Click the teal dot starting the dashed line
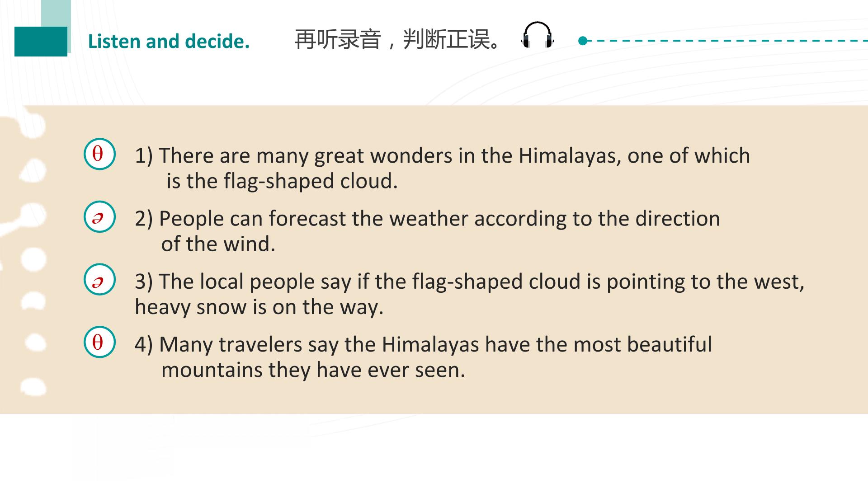Image resolution: width=868 pixels, height=488 pixels. pos(583,41)
